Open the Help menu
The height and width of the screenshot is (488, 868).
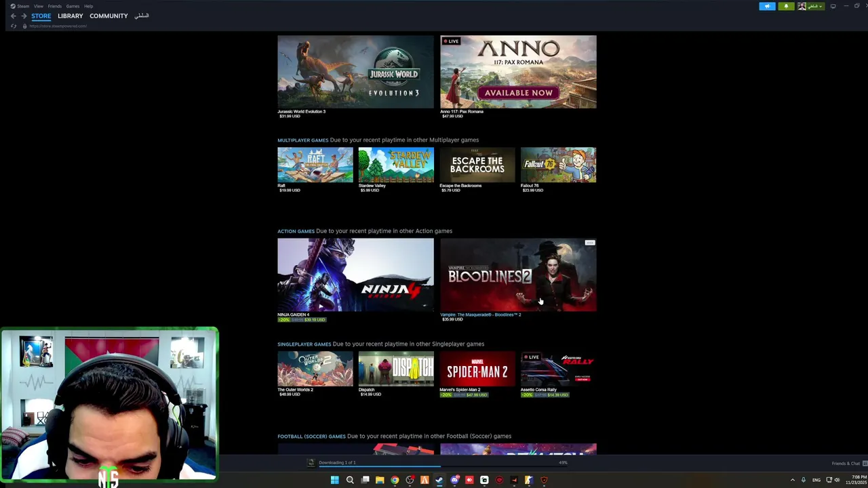(x=88, y=6)
